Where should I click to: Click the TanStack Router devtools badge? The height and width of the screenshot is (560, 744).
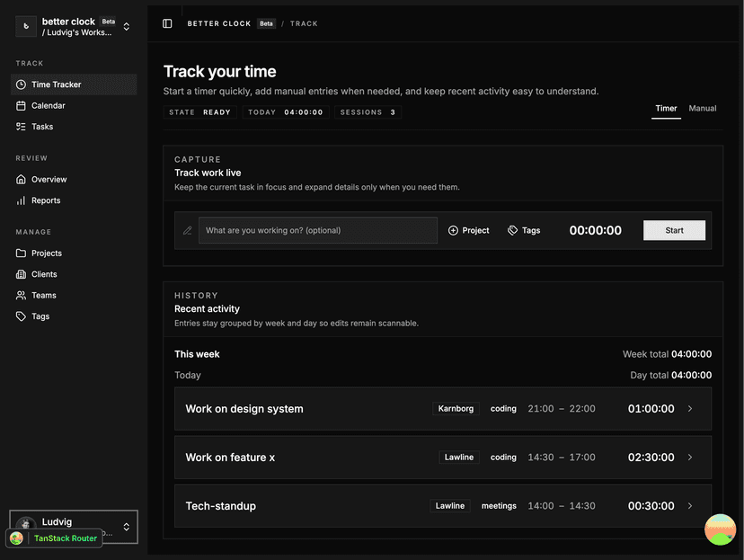click(x=55, y=538)
